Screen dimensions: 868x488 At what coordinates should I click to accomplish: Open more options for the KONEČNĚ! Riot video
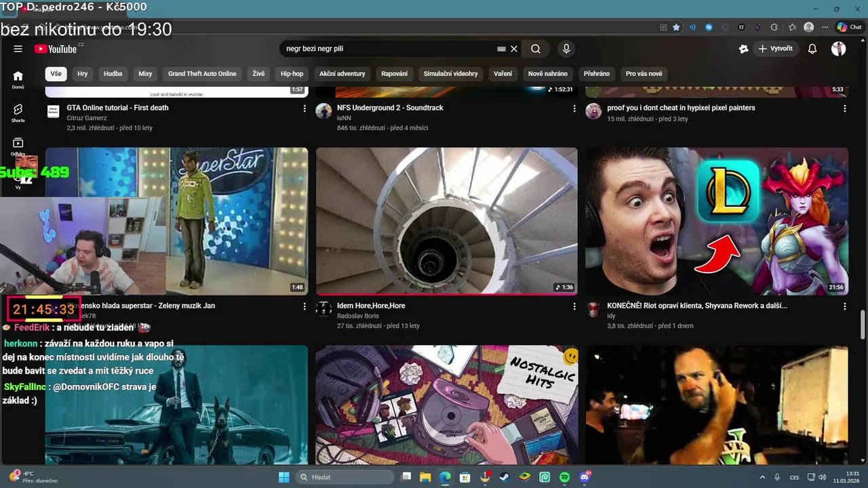pos(845,306)
